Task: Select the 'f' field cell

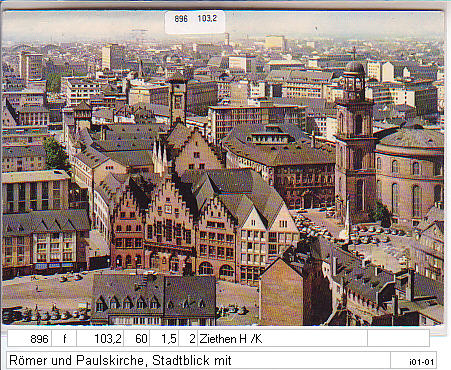Action: point(64,339)
